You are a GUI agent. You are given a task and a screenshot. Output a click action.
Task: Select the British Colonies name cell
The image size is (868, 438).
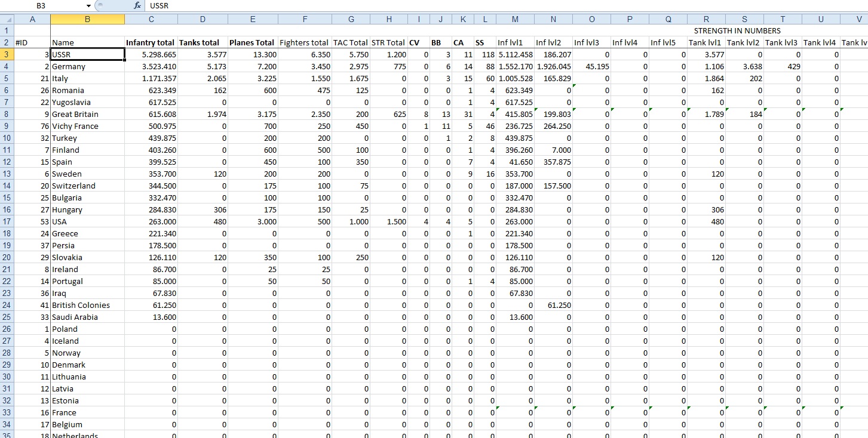coord(88,305)
